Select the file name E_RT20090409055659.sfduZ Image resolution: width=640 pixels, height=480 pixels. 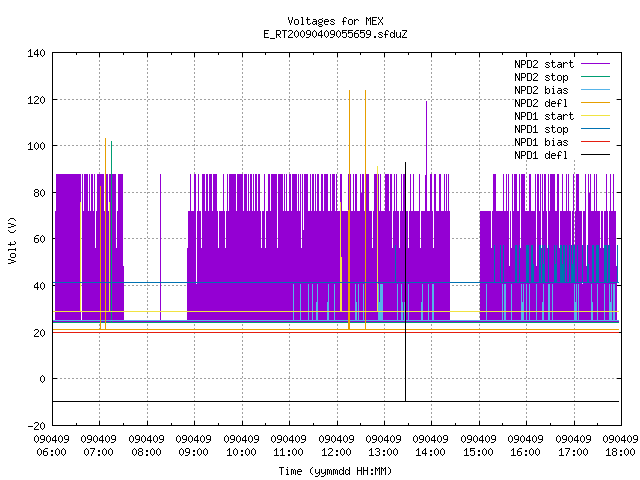coord(335,34)
